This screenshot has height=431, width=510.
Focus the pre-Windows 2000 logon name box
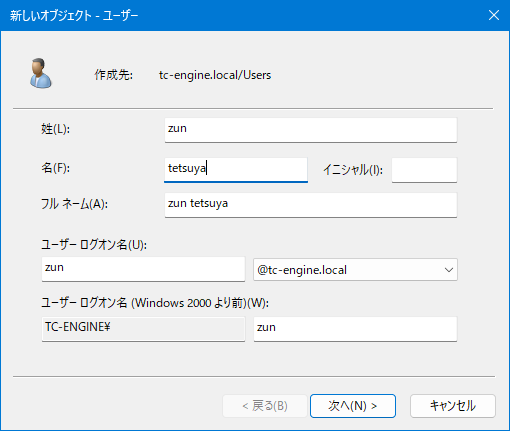(x=355, y=329)
